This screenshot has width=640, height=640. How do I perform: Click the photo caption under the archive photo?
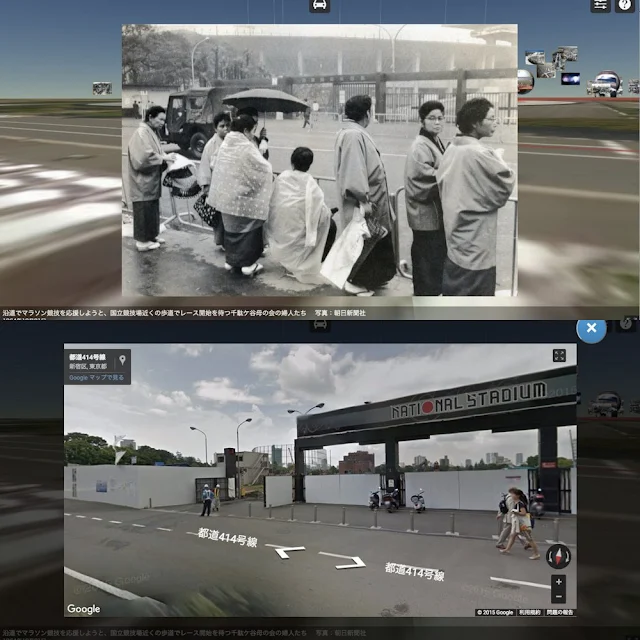pyautogui.click(x=184, y=313)
